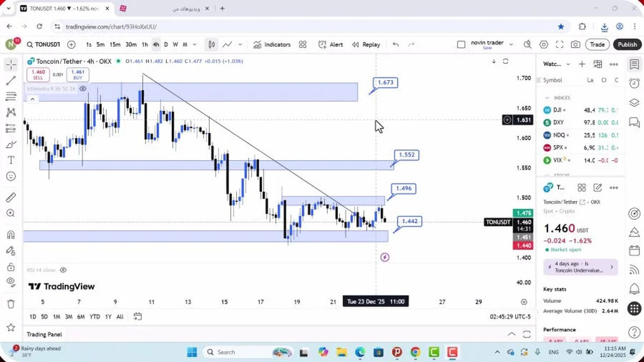
Task: Undo the last chart action
Action: coord(396,45)
